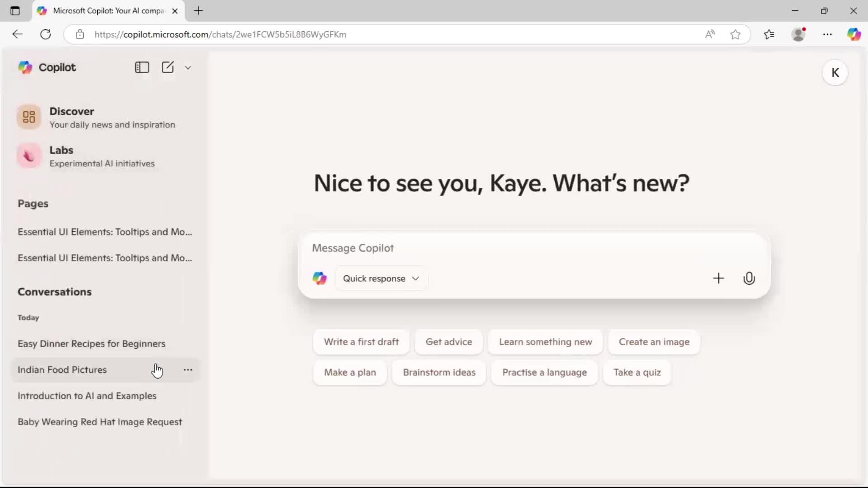Activate the microphone for voice input
This screenshot has height=488, width=868.
pyautogui.click(x=749, y=278)
